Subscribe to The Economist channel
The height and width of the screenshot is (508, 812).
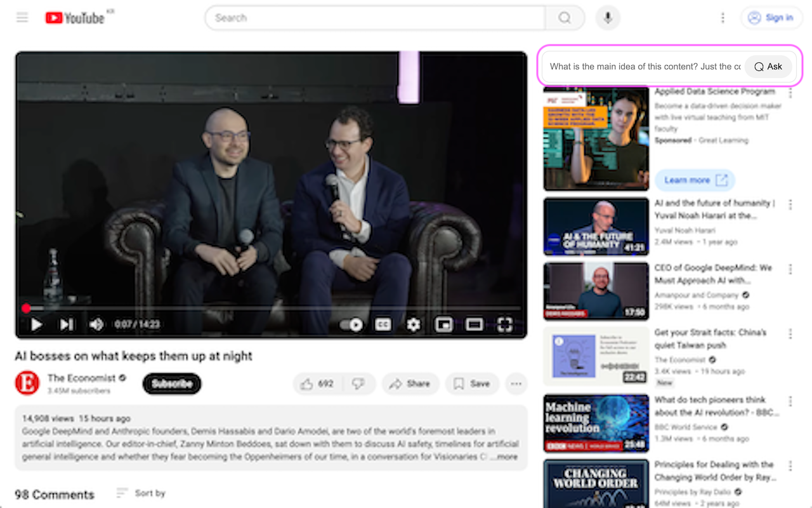[171, 384]
